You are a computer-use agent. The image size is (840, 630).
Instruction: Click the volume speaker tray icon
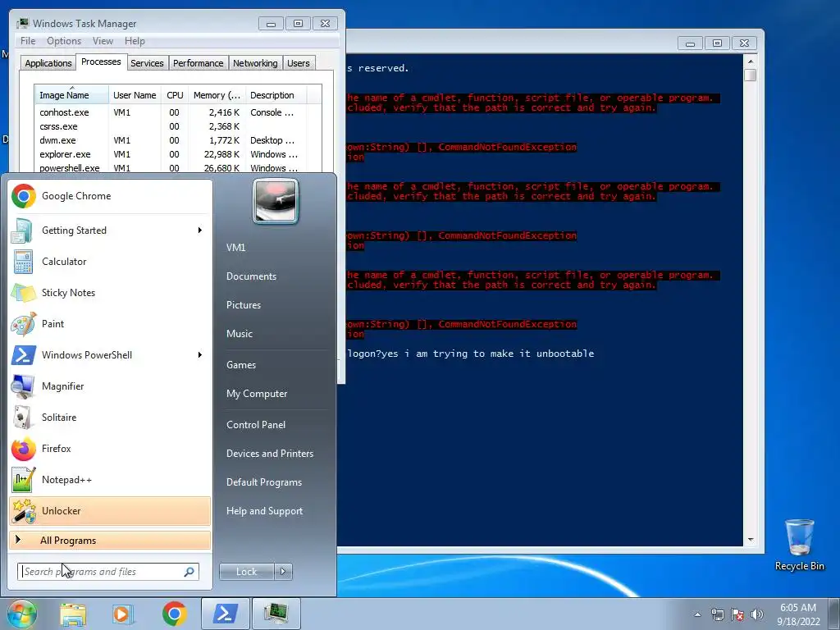click(757, 614)
